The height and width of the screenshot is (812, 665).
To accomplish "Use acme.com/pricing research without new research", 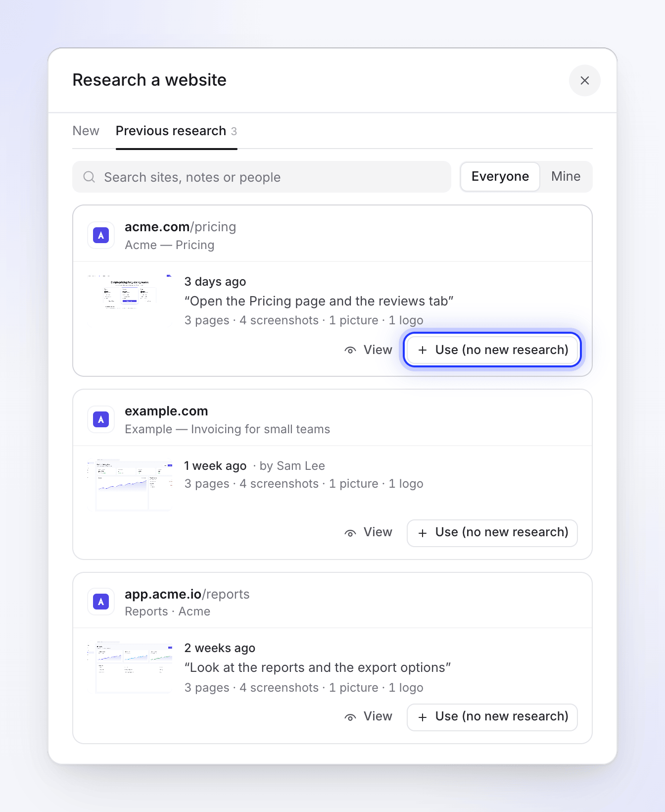I will (492, 350).
